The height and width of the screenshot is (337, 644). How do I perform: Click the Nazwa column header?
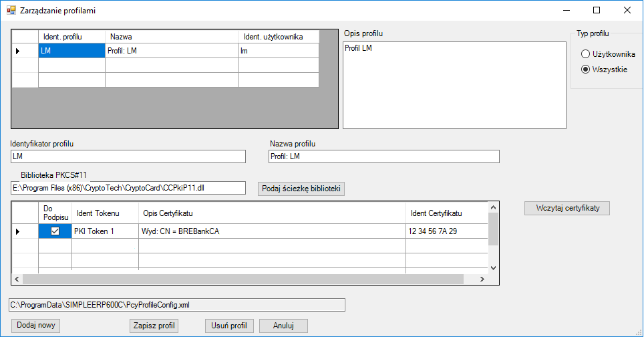[x=172, y=37]
